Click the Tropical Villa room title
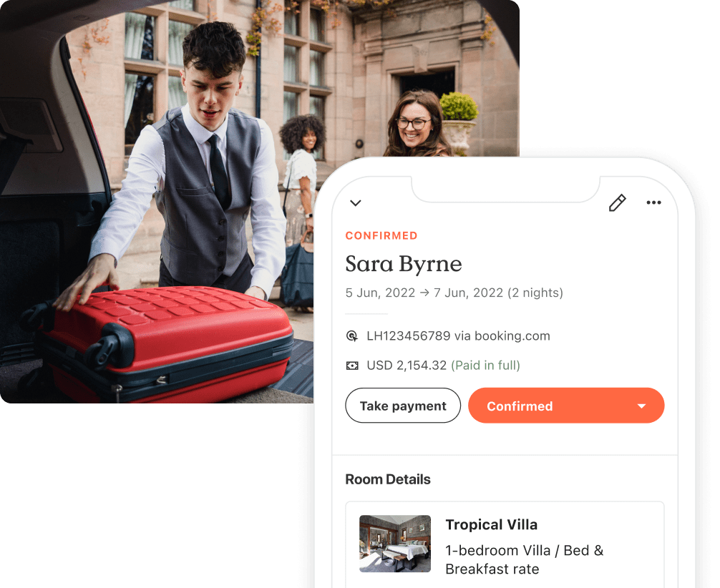This screenshot has width=720, height=588. [x=491, y=524]
